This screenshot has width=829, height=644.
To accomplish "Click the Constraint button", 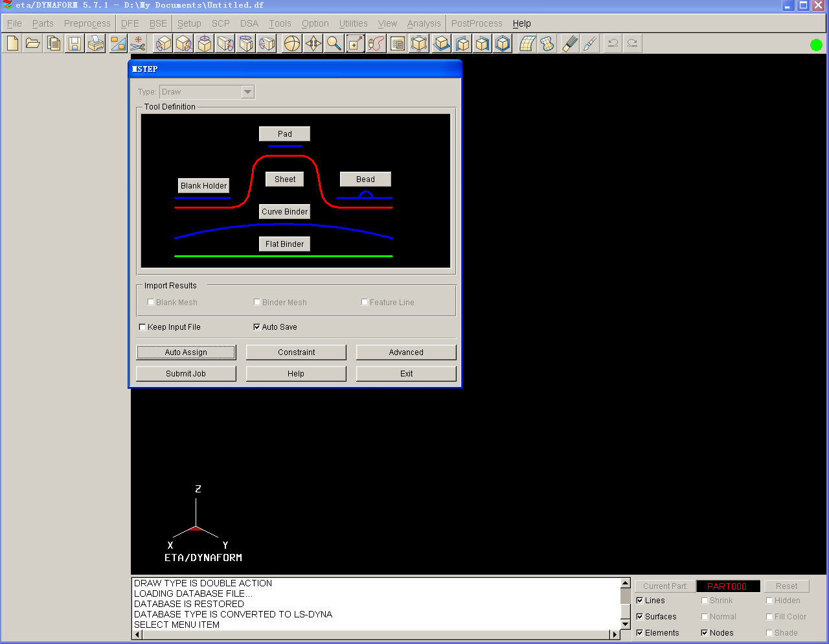I will tap(296, 352).
